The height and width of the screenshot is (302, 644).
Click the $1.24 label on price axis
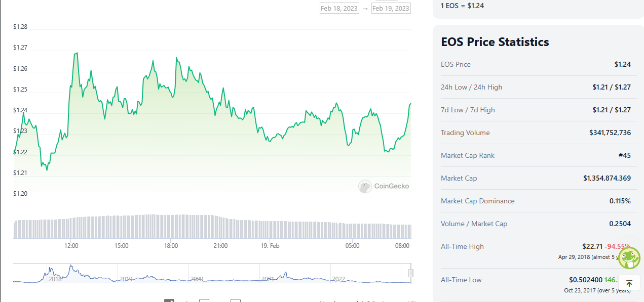[20, 110]
